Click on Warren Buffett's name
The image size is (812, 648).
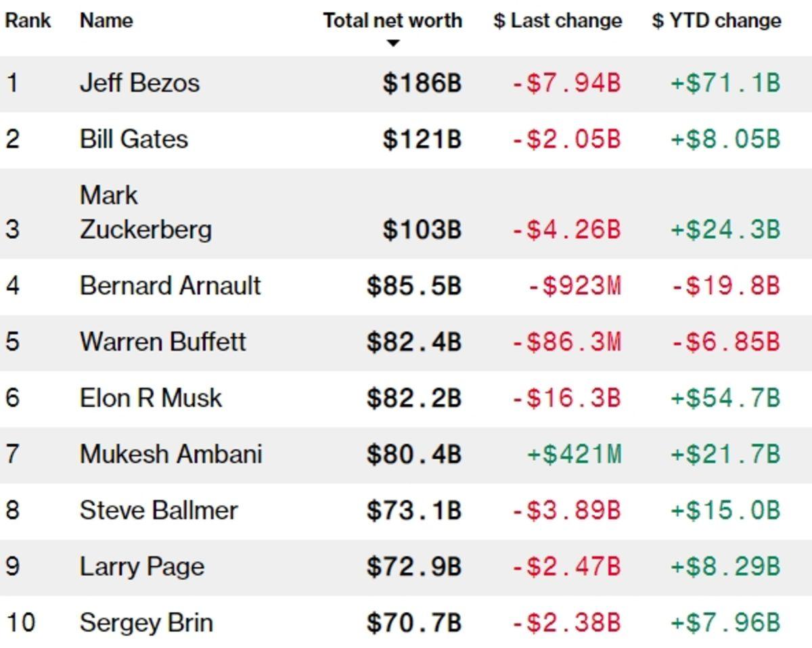point(162,342)
